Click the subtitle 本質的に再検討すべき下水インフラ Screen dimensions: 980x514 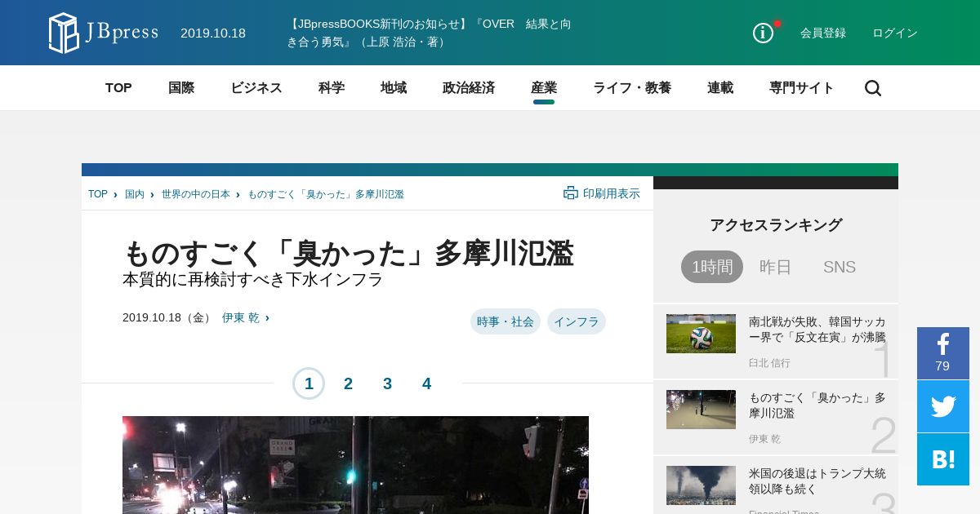(x=253, y=279)
